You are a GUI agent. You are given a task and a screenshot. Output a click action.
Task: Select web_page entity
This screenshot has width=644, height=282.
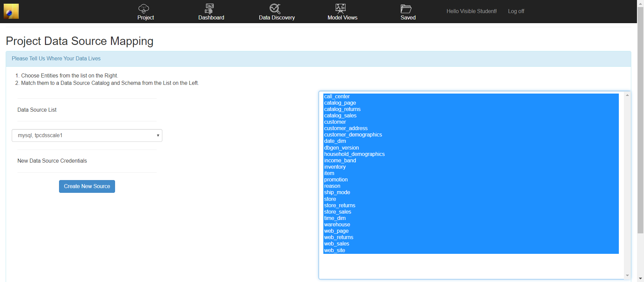click(x=471, y=231)
